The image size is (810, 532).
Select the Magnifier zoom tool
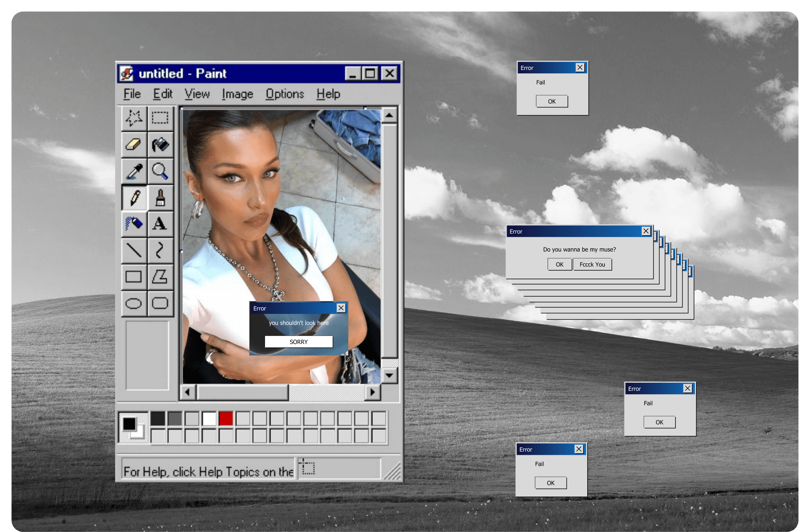tap(160, 171)
